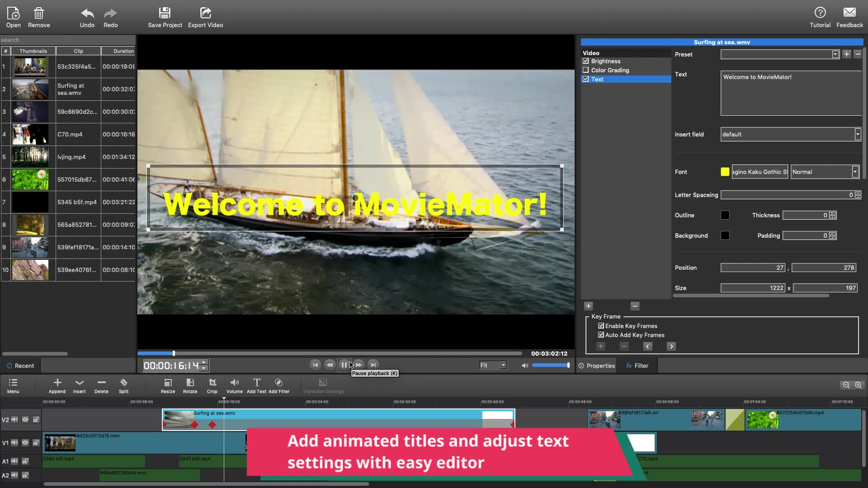Click the yellow font color swatch
This screenshot has width=868, height=488.
[725, 172]
